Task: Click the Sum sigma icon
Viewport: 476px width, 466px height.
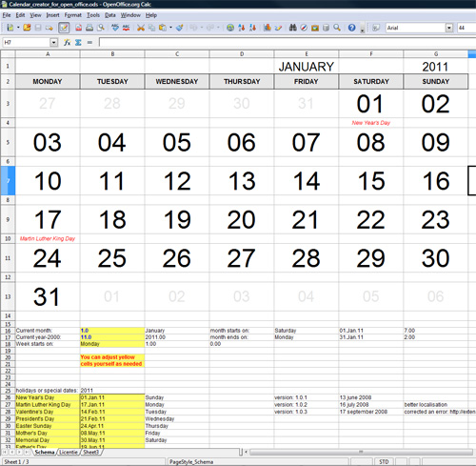Action: tap(78, 42)
